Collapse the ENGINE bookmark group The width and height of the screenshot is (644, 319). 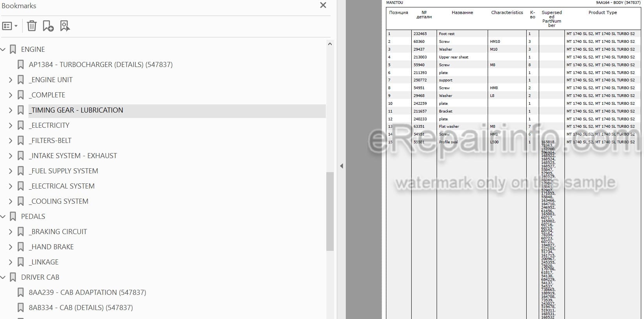point(3,49)
